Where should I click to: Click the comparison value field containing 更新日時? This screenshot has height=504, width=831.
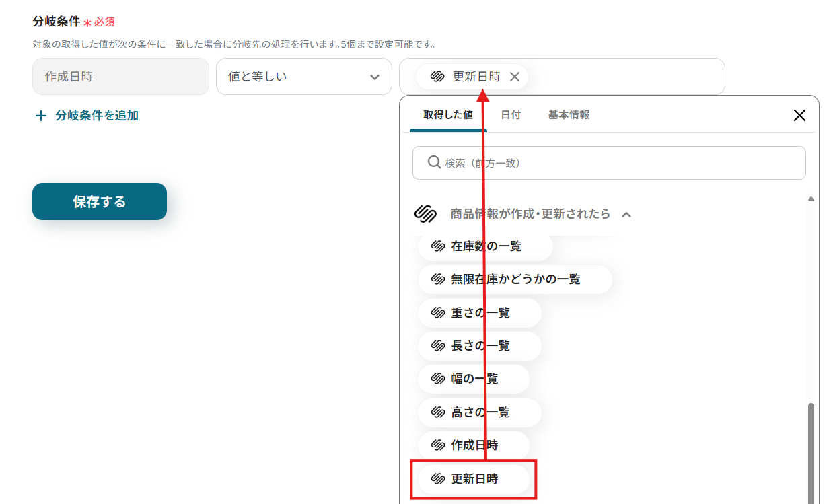562,76
